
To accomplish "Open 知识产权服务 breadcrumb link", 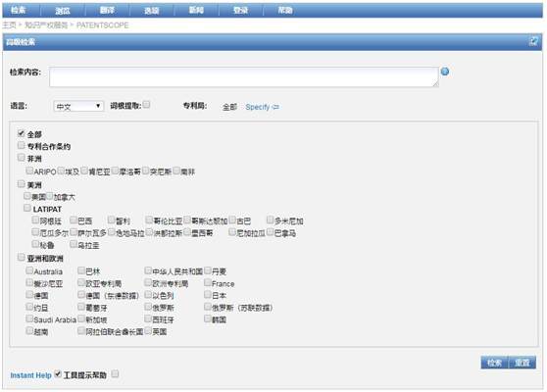I will coord(46,25).
